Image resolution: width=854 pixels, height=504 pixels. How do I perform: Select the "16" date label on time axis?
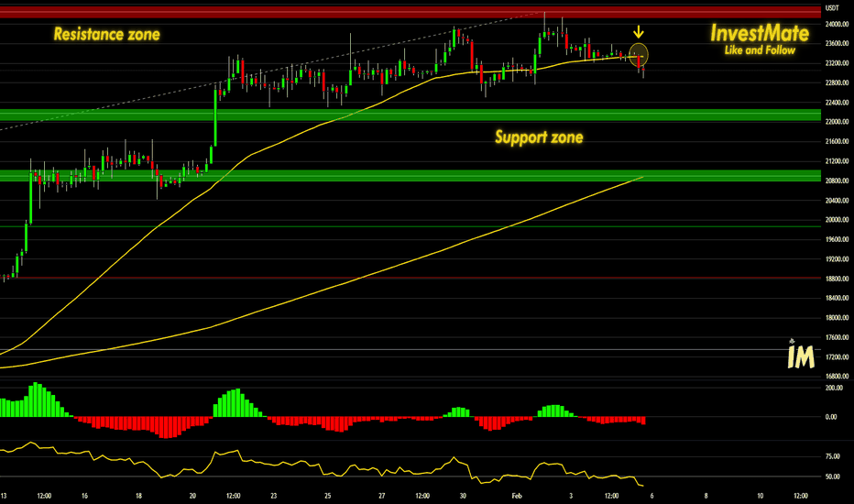(x=85, y=496)
